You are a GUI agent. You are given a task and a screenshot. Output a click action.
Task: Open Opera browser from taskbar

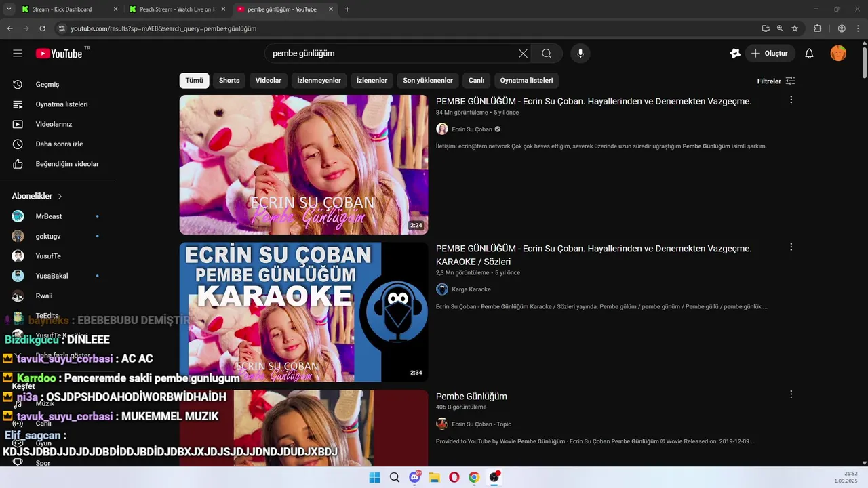coord(454,477)
